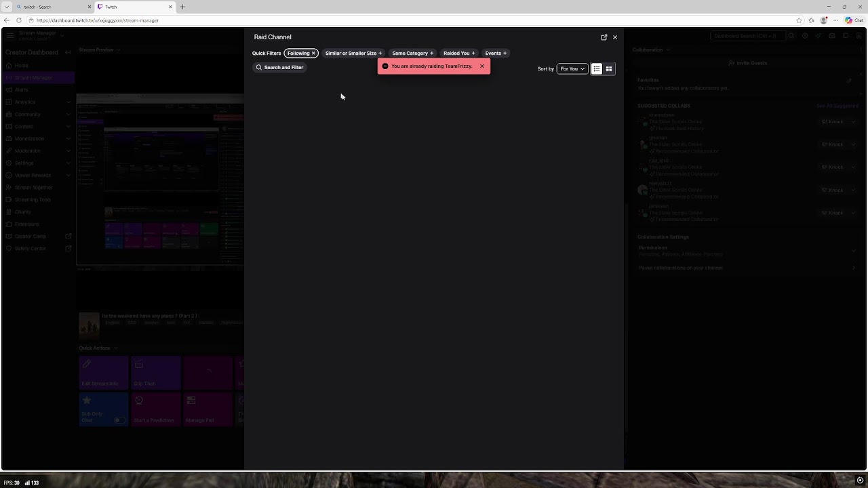Click the Clip That quick action

click(156, 373)
